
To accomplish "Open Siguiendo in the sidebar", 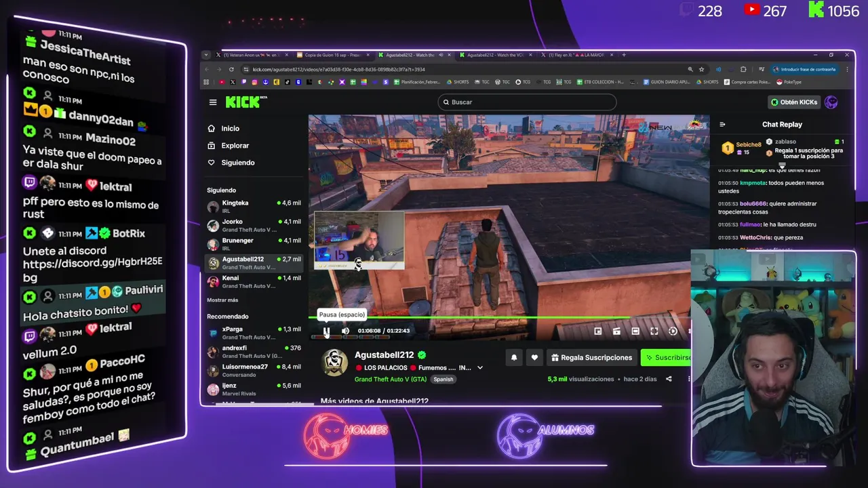I will pyautogui.click(x=237, y=163).
